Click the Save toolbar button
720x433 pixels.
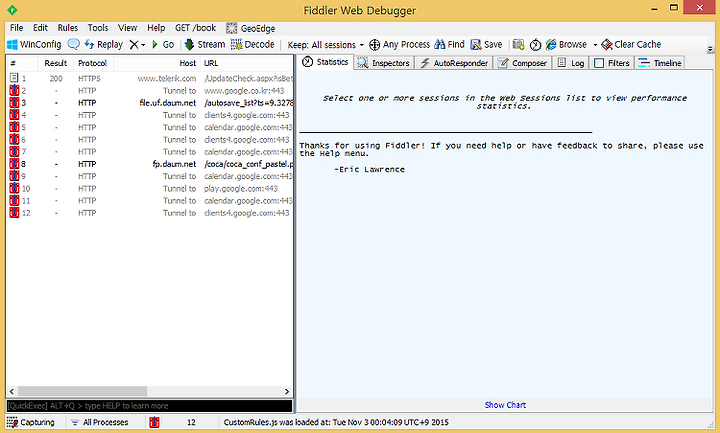(x=486, y=45)
